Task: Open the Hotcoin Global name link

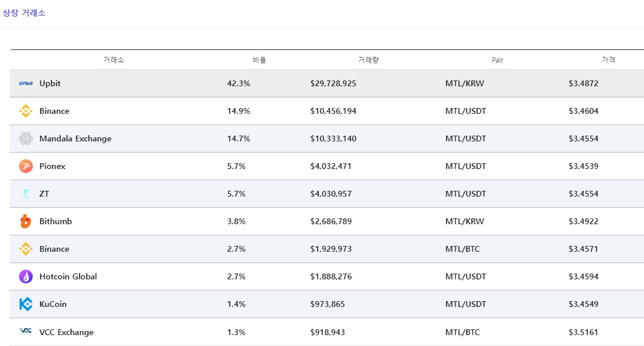Action: point(68,276)
